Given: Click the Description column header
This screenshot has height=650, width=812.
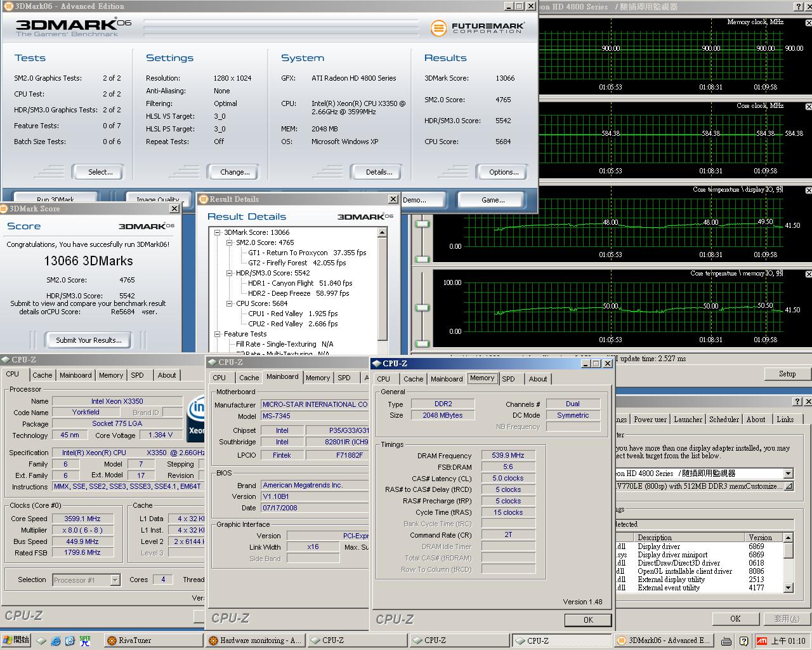Looking at the screenshot, I should [690, 538].
